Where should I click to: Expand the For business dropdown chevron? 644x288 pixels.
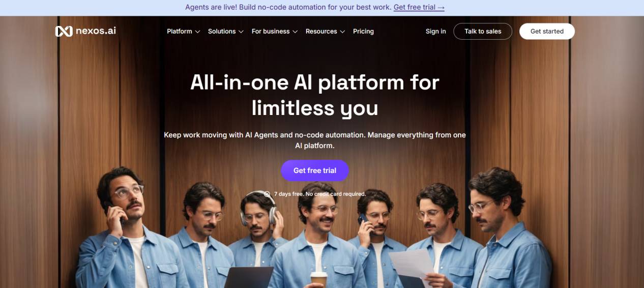pyautogui.click(x=295, y=32)
